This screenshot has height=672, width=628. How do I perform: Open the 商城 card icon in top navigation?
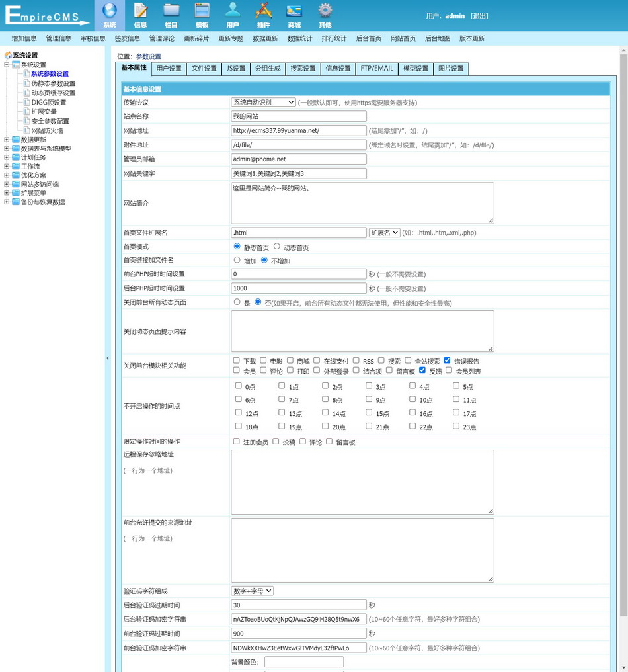[x=294, y=11]
